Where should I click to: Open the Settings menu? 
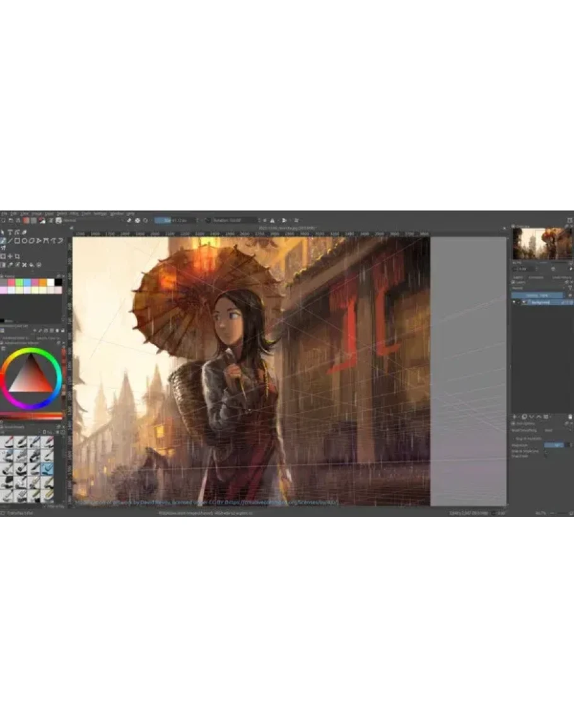(100, 214)
